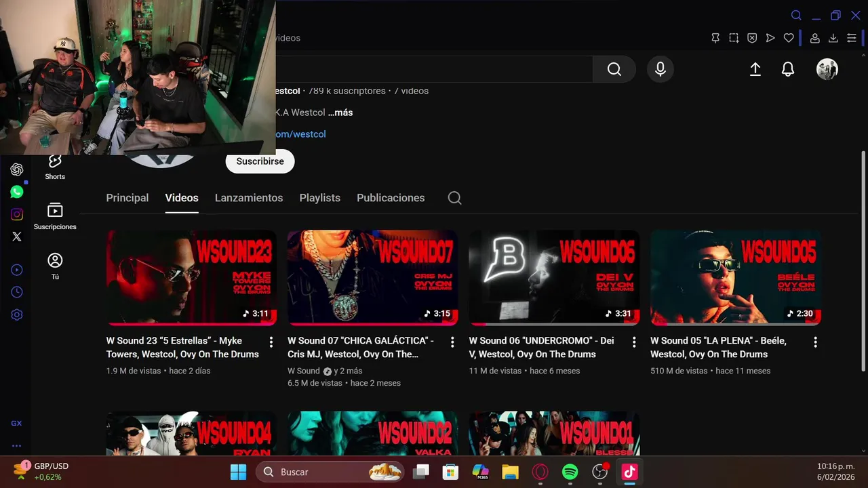Open Opera sidebar settings gear
Screen dimensions: 868x488
[x=17, y=314]
